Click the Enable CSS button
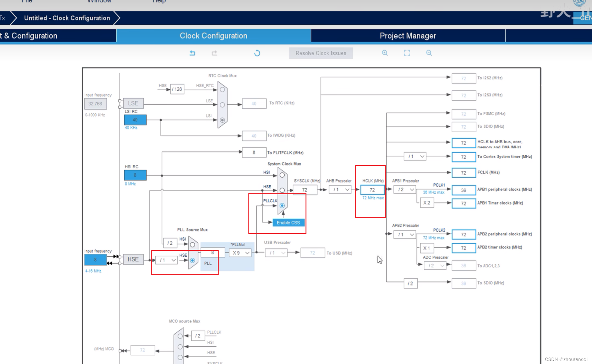 pos(288,223)
